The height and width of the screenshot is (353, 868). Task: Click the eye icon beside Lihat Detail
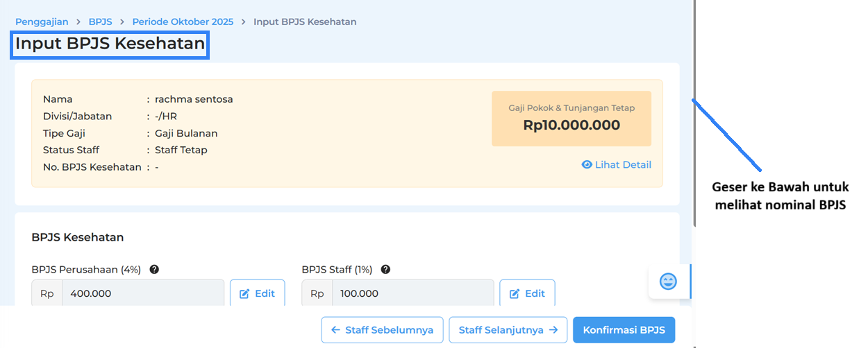click(587, 165)
